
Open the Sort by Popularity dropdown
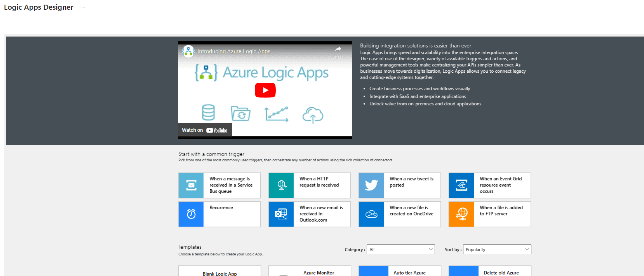[497, 250]
